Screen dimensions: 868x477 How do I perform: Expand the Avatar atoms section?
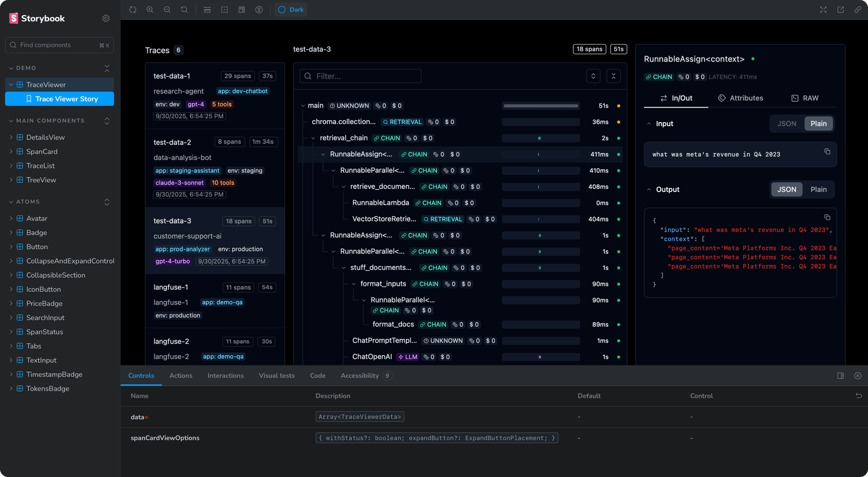11,218
